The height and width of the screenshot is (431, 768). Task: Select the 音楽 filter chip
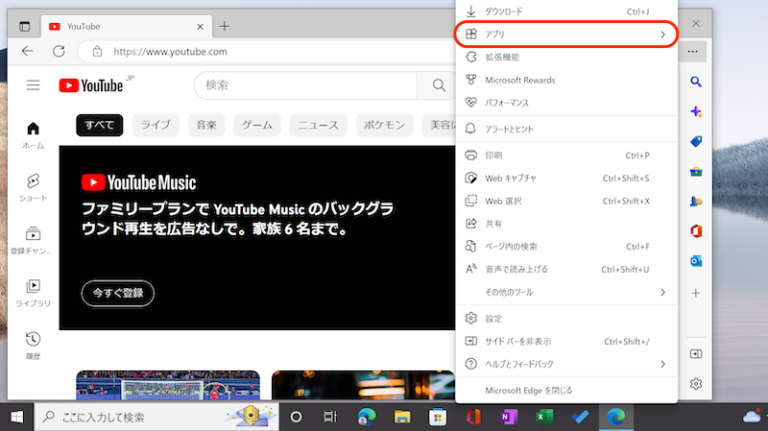click(206, 125)
